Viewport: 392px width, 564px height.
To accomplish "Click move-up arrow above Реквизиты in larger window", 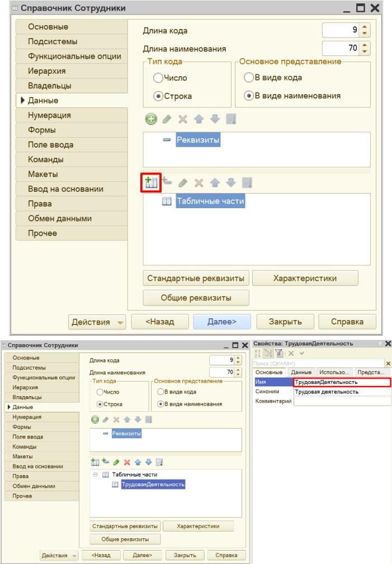I will click(x=199, y=119).
